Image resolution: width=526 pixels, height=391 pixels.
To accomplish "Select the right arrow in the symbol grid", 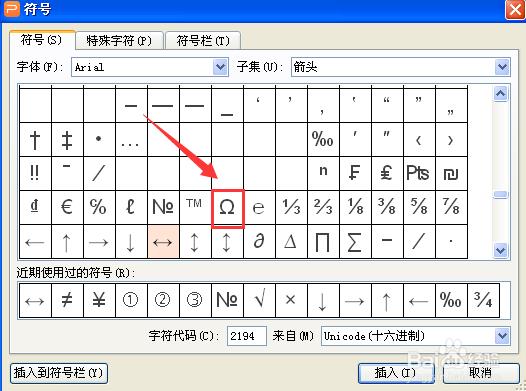I will coord(99,242).
